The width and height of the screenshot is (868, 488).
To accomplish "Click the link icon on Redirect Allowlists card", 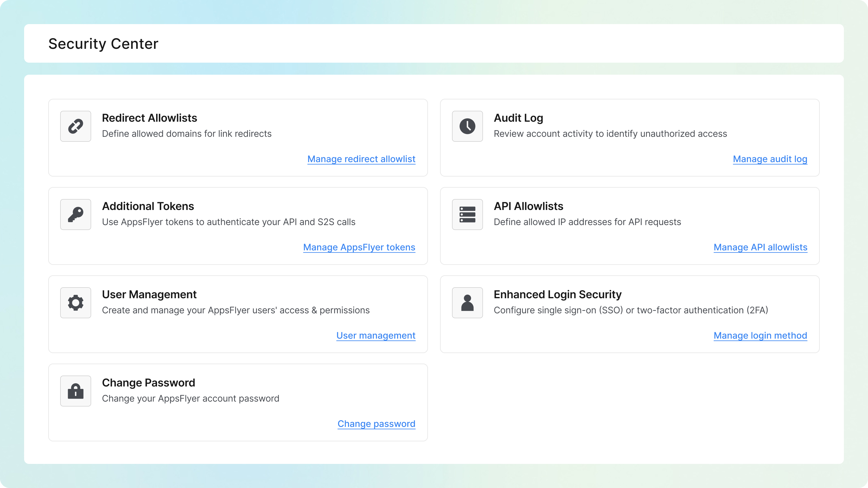I will 75,126.
